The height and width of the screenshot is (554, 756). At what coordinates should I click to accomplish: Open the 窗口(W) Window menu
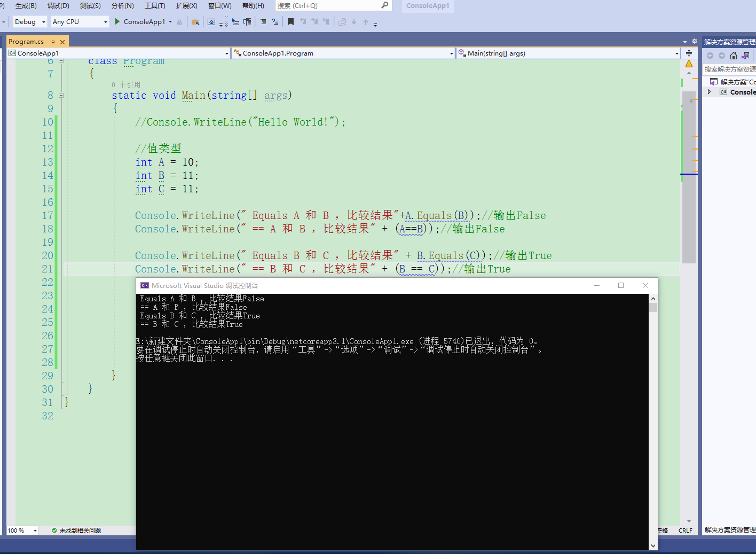(219, 6)
